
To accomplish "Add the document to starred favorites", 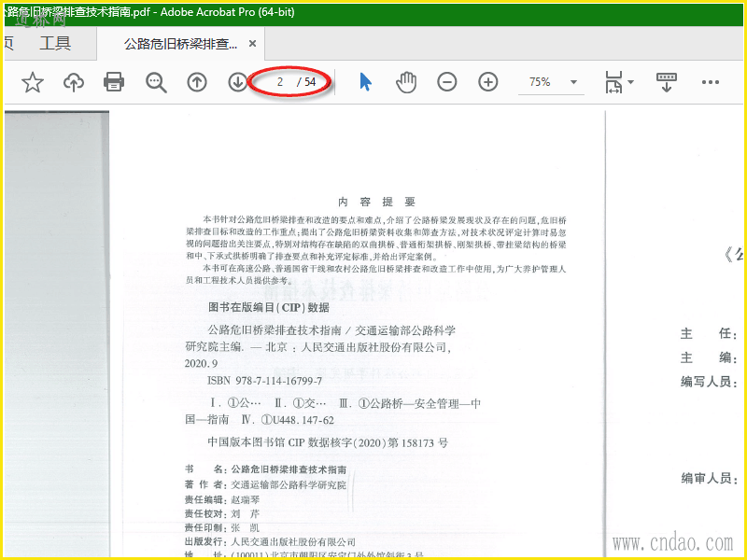I will pos(33,82).
